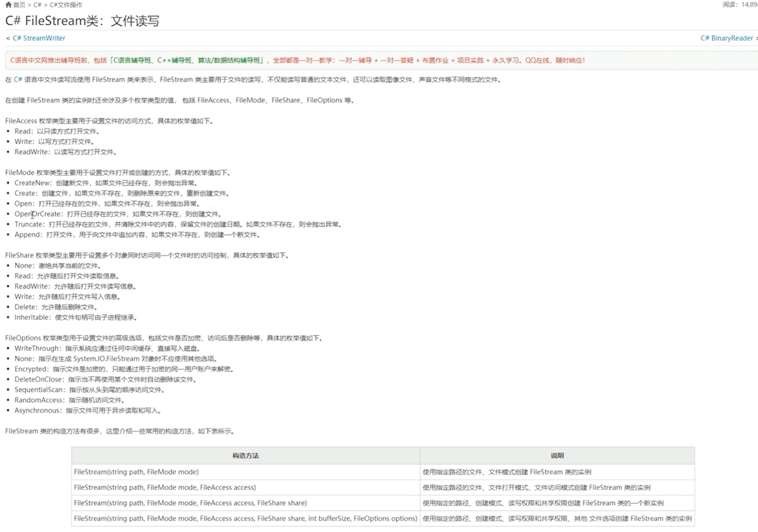758x532 pixels.
Task: Click the page title C# FileStream类
Action: pyautogui.click(x=82, y=21)
